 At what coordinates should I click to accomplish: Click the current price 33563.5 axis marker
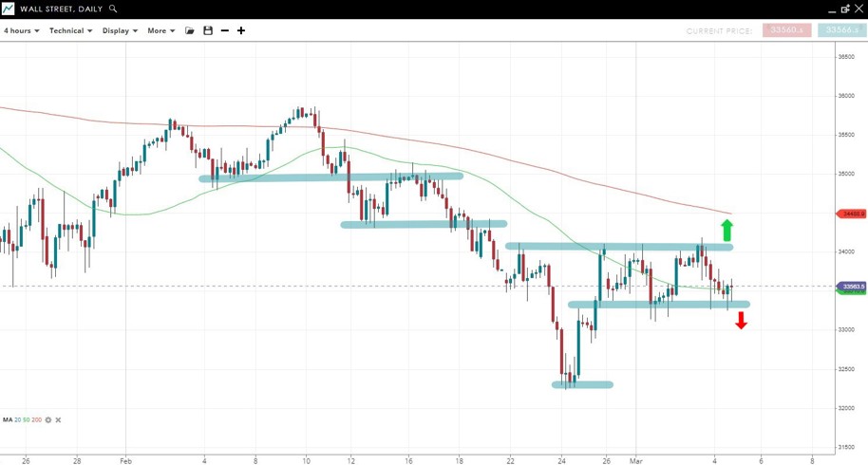pyautogui.click(x=850, y=286)
